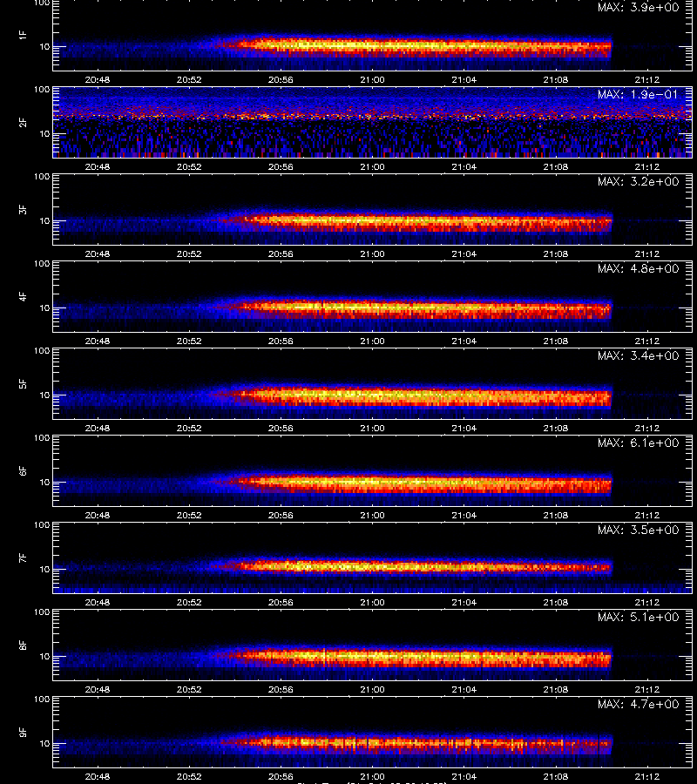Select the MAX: 3.5e+00 readout

tap(639, 530)
